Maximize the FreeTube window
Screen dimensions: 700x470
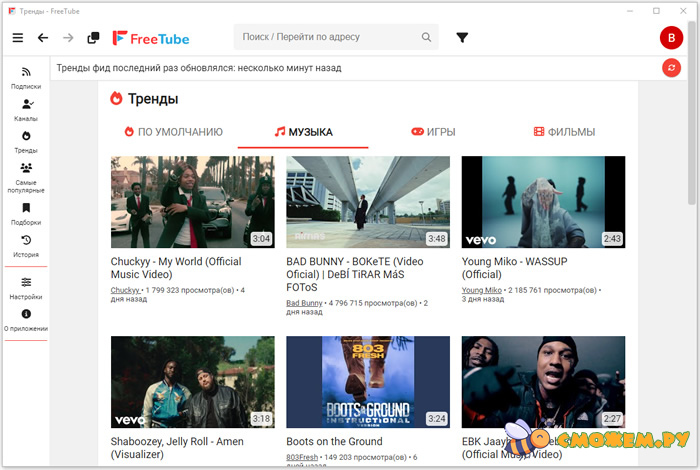coord(656,11)
